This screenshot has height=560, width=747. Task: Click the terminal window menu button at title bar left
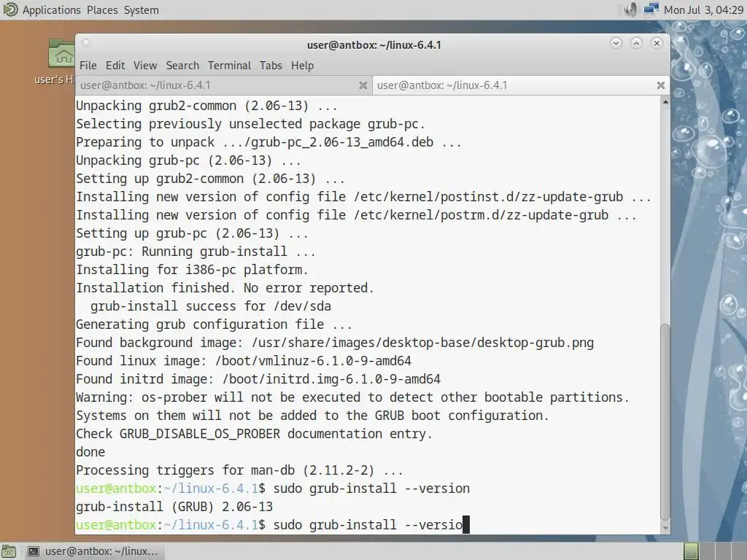(86, 43)
